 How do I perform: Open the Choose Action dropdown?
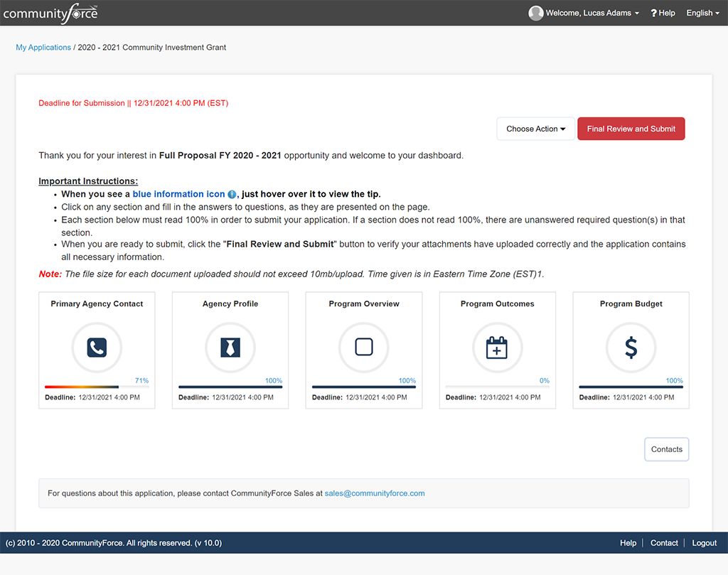pyautogui.click(x=535, y=129)
